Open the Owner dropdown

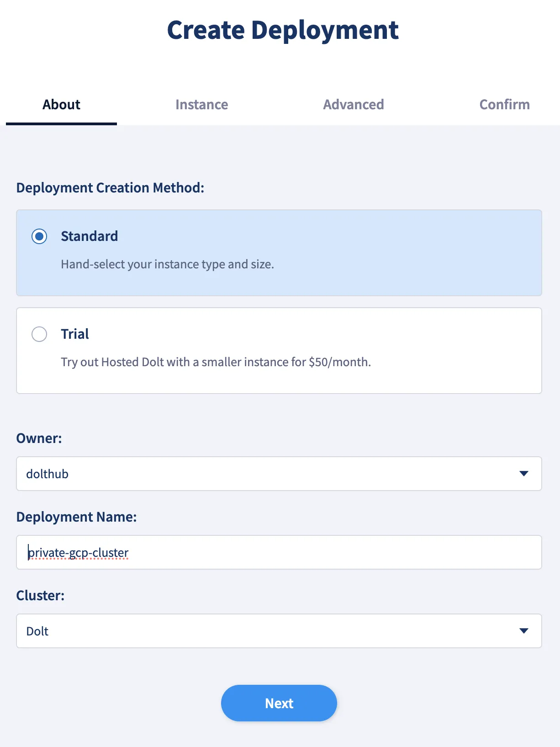[279, 474]
